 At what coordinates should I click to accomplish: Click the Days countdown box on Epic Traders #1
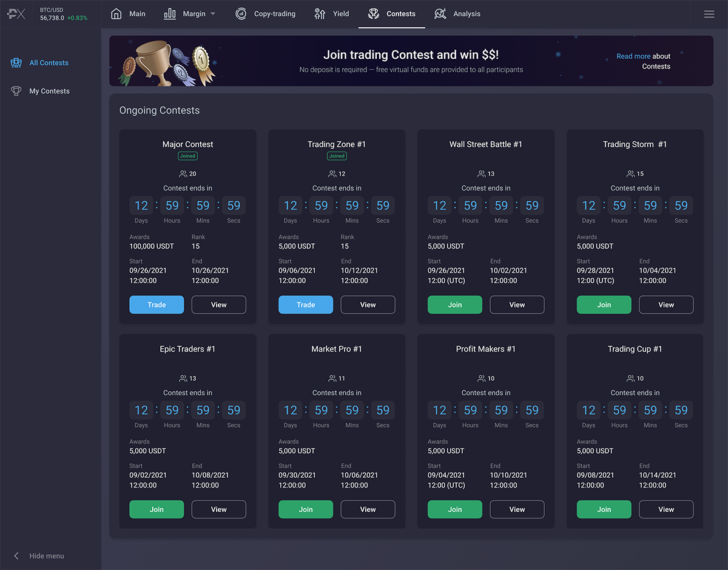(141, 410)
